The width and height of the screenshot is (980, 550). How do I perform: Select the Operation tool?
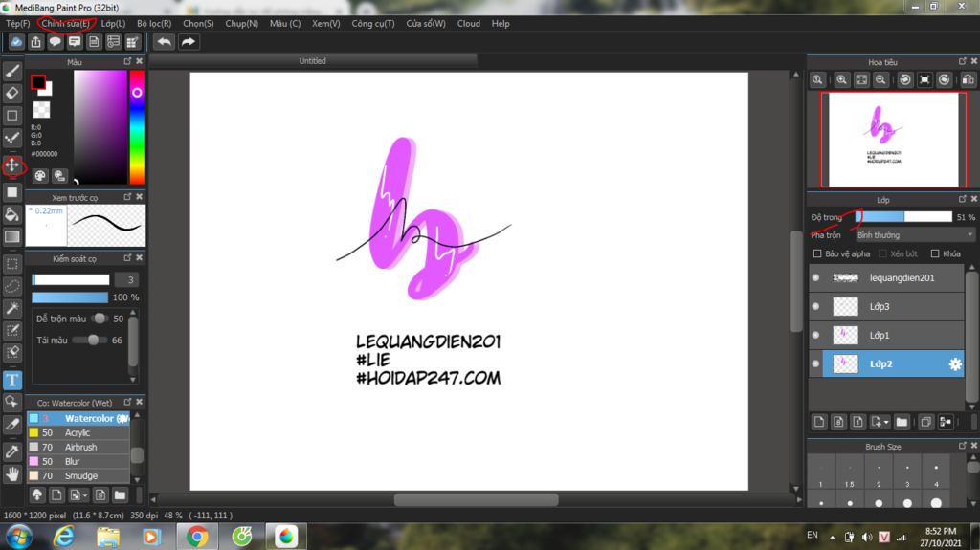coord(11,402)
